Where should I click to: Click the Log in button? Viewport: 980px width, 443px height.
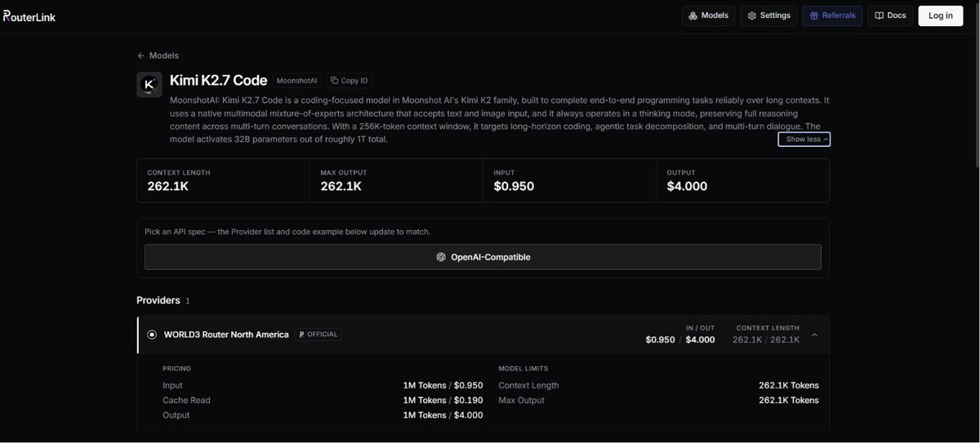941,16
